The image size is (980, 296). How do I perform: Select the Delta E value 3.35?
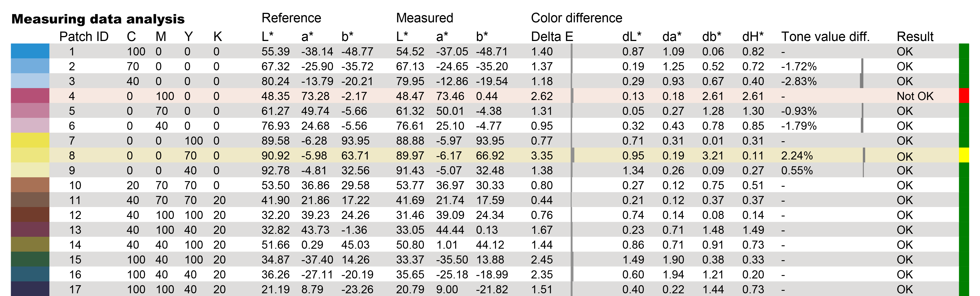click(542, 155)
